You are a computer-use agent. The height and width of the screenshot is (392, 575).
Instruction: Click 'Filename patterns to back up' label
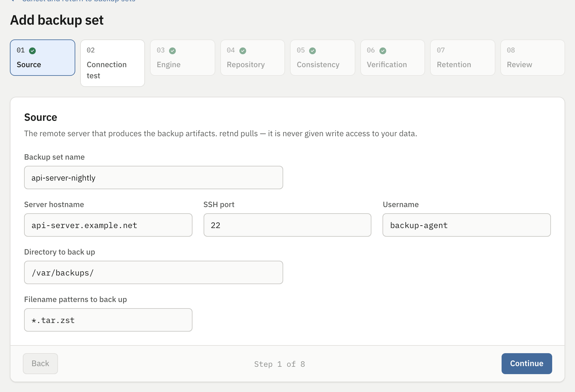point(76,300)
